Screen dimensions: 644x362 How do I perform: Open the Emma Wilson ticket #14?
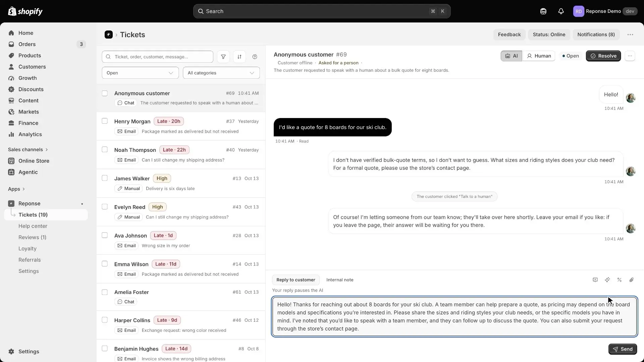[181, 269]
